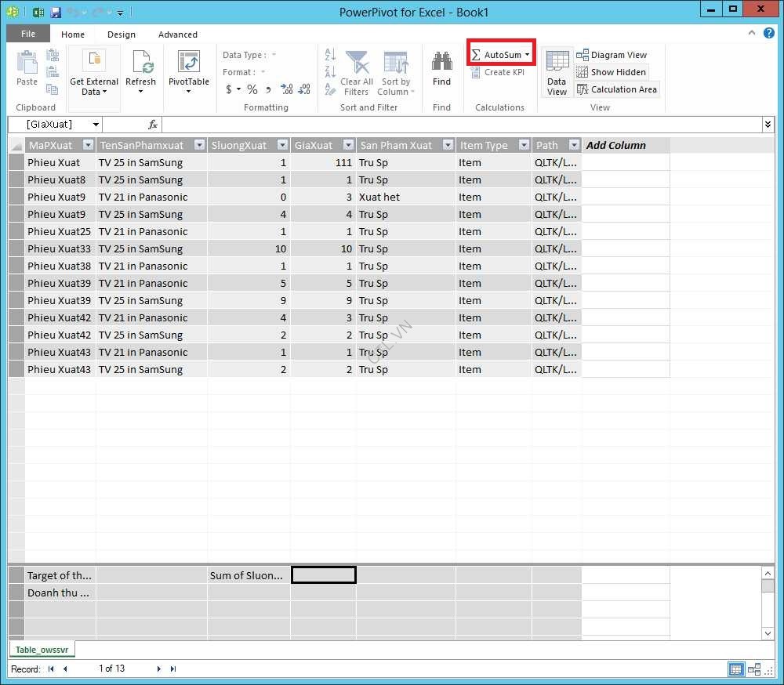Open the Advanced ribbon tab
The height and width of the screenshot is (685, 784).
178,34
